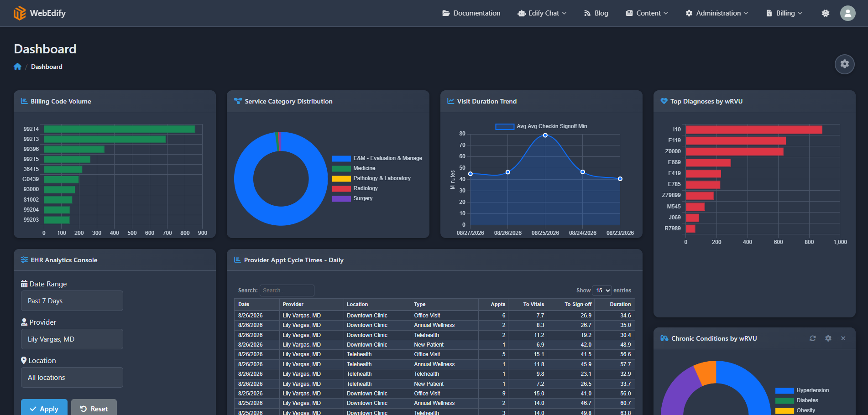Click Top Diagnoses heart icon

(664, 101)
